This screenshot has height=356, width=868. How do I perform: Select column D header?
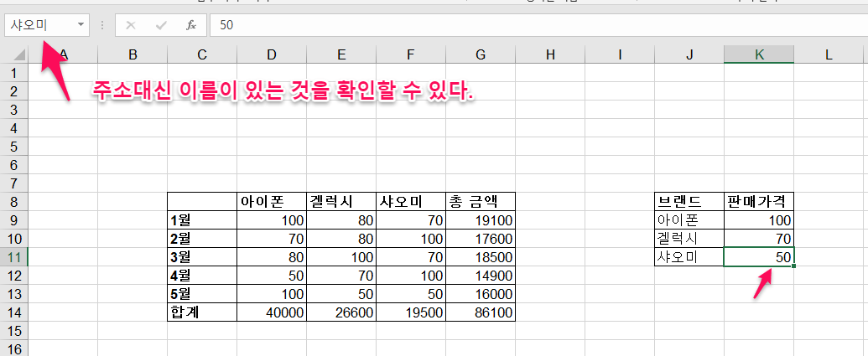point(272,54)
